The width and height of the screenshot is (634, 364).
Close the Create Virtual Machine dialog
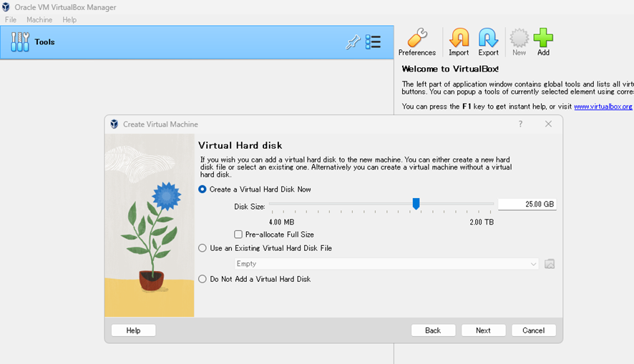[x=548, y=124]
